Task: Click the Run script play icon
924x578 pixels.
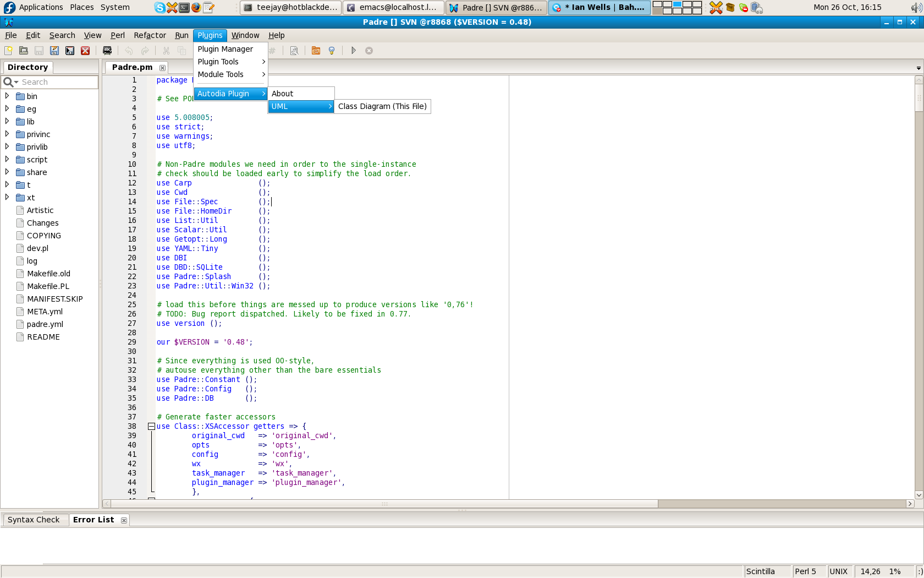Action: [x=354, y=51]
